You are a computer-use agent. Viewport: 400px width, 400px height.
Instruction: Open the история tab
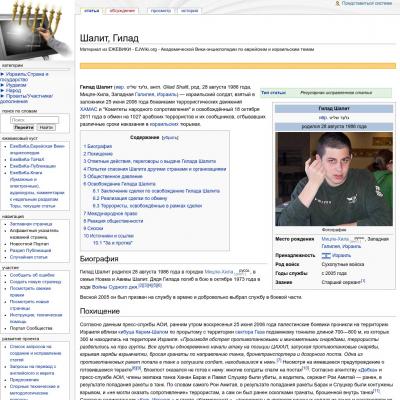[x=190, y=11]
